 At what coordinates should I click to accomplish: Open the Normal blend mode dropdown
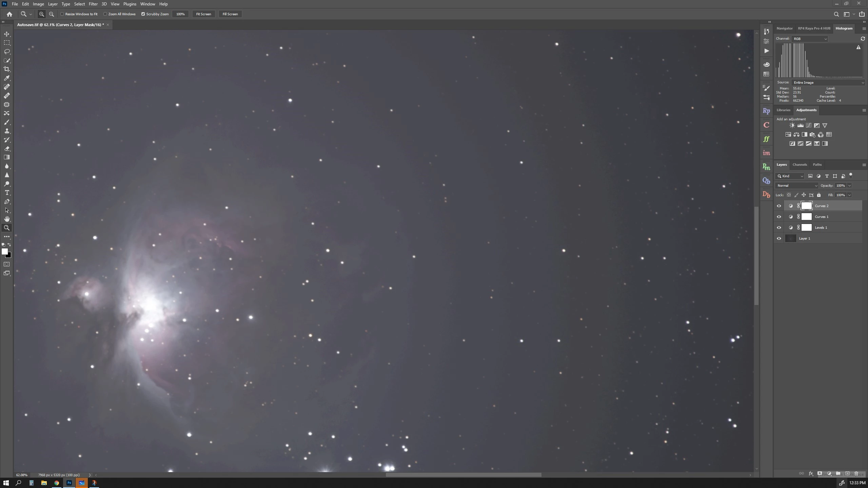click(x=797, y=186)
